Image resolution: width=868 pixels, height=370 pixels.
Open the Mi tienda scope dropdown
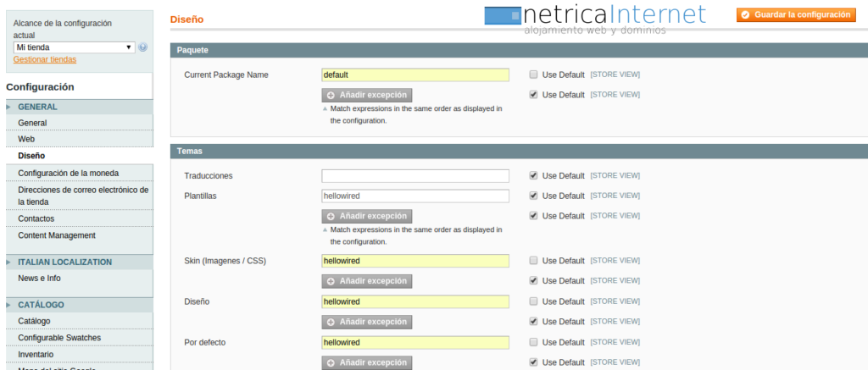[x=74, y=47]
